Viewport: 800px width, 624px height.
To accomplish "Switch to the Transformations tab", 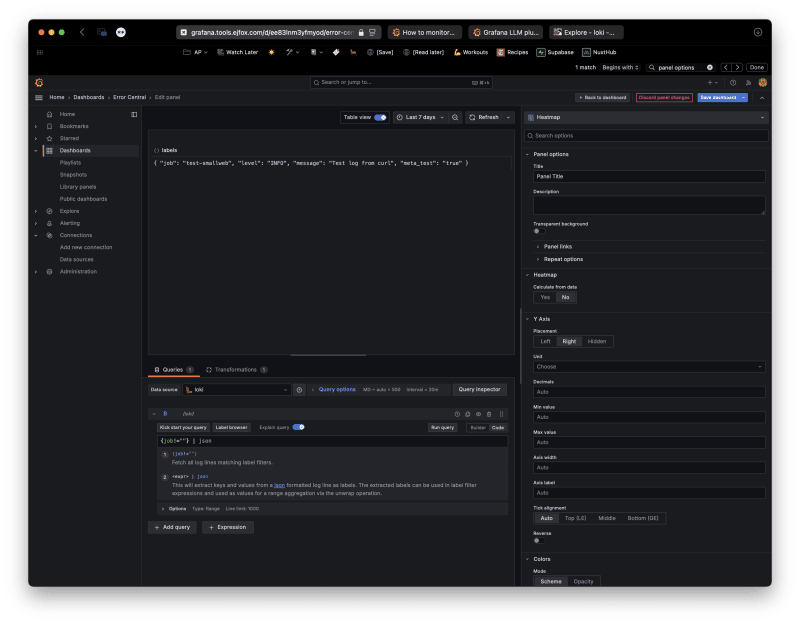I will pyautogui.click(x=235, y=369).
